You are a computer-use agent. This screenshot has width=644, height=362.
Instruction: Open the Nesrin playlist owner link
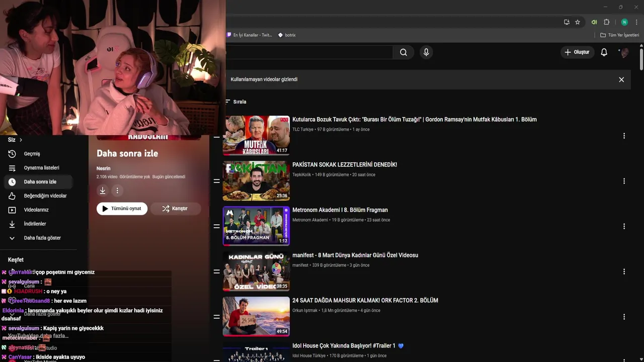point(103,168)
